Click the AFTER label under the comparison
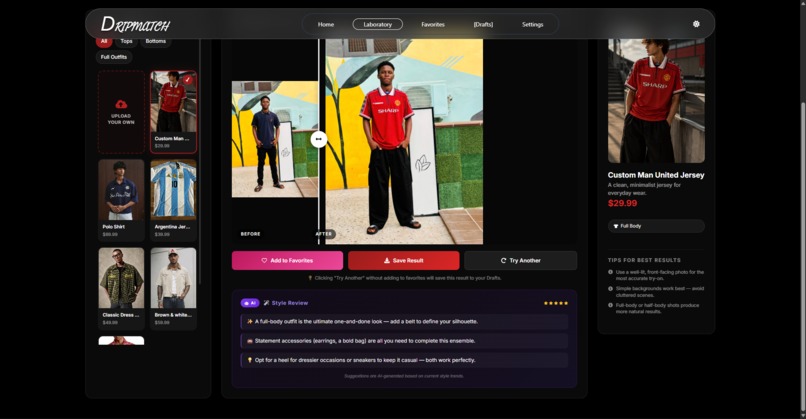The width and height of the screenshot is (806, 419). [x=324, y=234]
